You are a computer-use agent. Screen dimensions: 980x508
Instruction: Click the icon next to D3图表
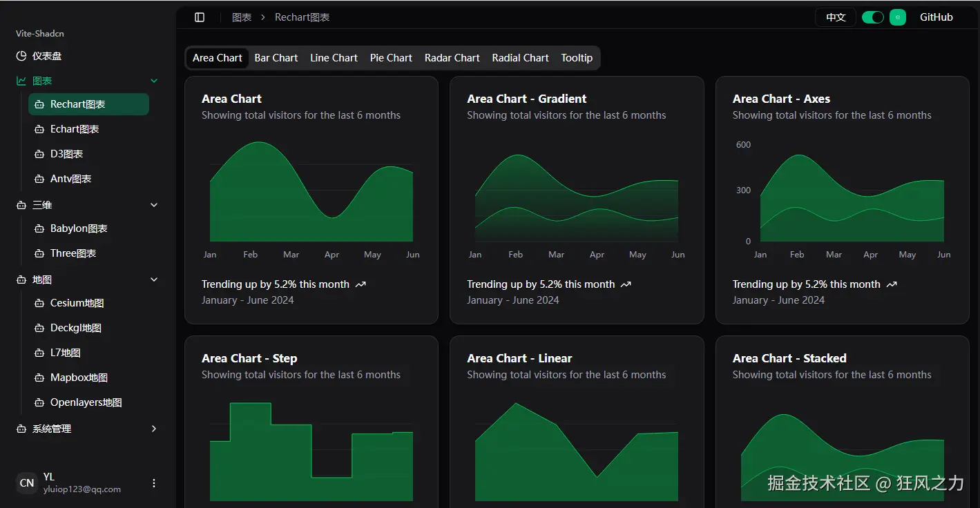39,154
